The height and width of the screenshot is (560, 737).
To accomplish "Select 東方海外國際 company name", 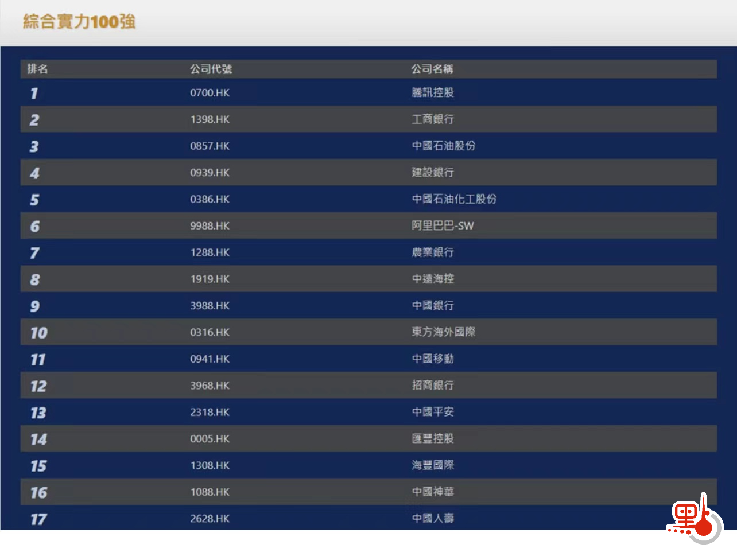I will pyautogui.click(x=443, y=332).
